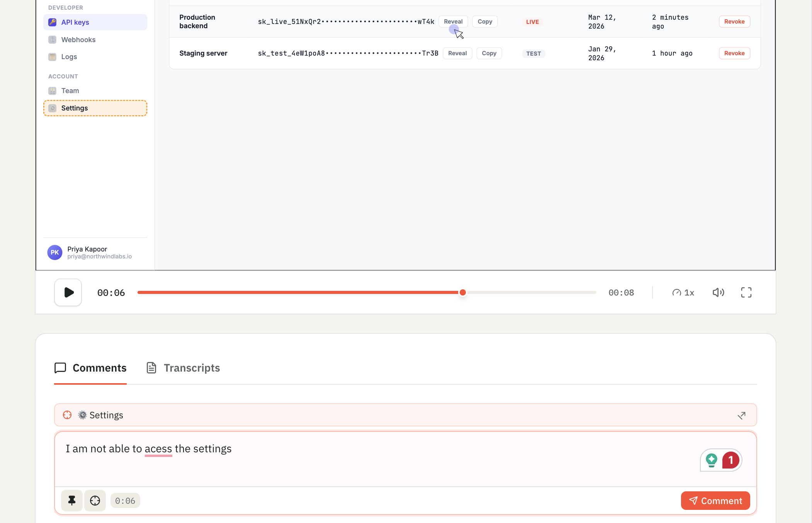This screenshot has height=523, width=812.
Task: Click the Webhooks sidebar icon
Action: pos(52,40)
